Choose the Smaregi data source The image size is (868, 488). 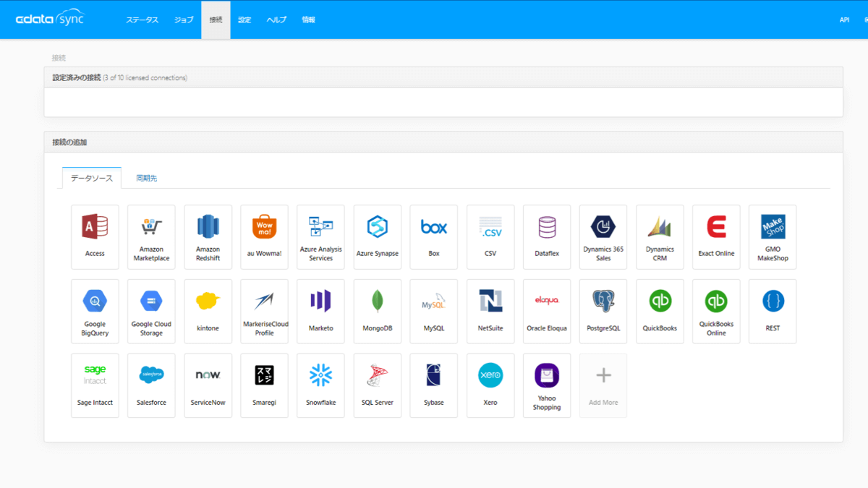point(264,385)
